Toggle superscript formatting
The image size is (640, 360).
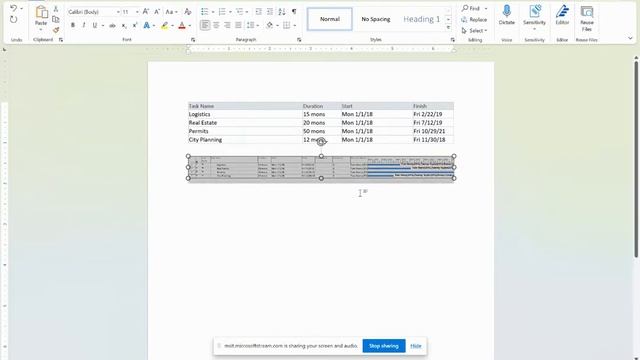135,25
